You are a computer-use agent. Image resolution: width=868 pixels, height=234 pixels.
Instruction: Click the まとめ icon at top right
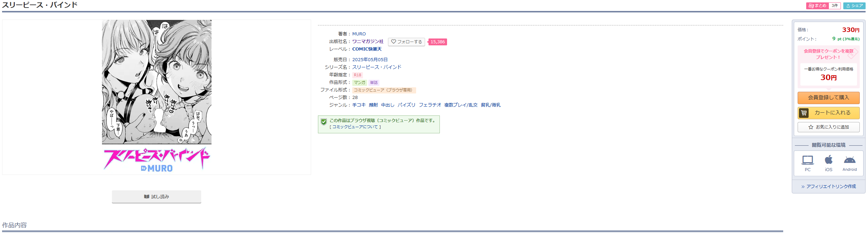point(811,6)
